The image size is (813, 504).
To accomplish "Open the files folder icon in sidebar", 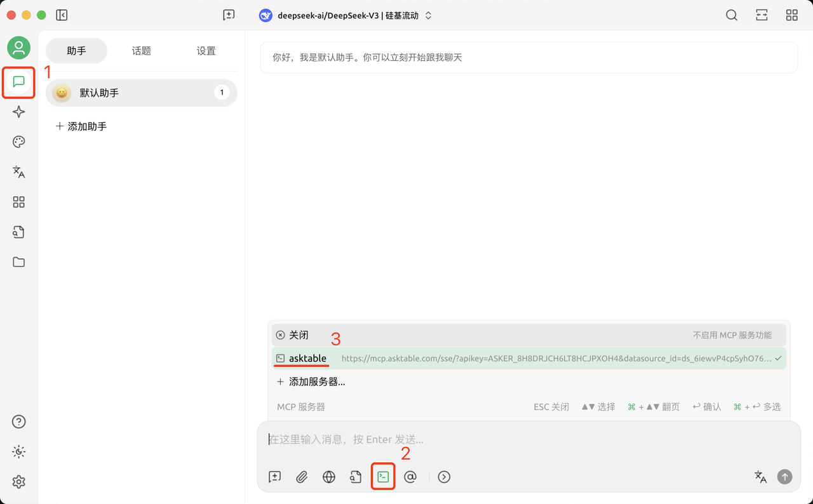I will click(18, 262).
